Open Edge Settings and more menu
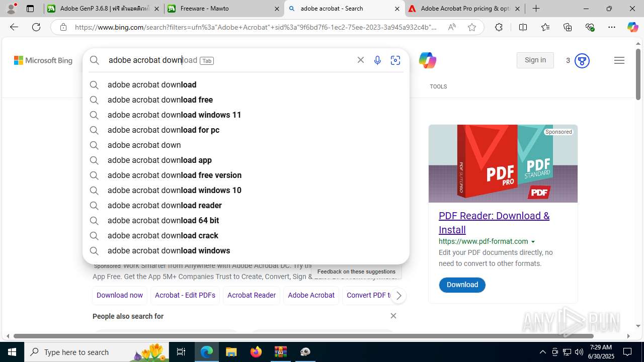This screenshot has height=362, width=644. pos(612,27)
